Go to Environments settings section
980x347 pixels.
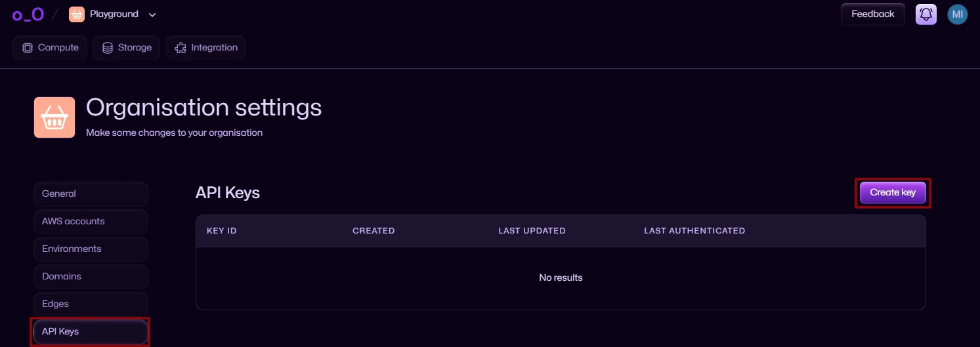tap(91, 249)
